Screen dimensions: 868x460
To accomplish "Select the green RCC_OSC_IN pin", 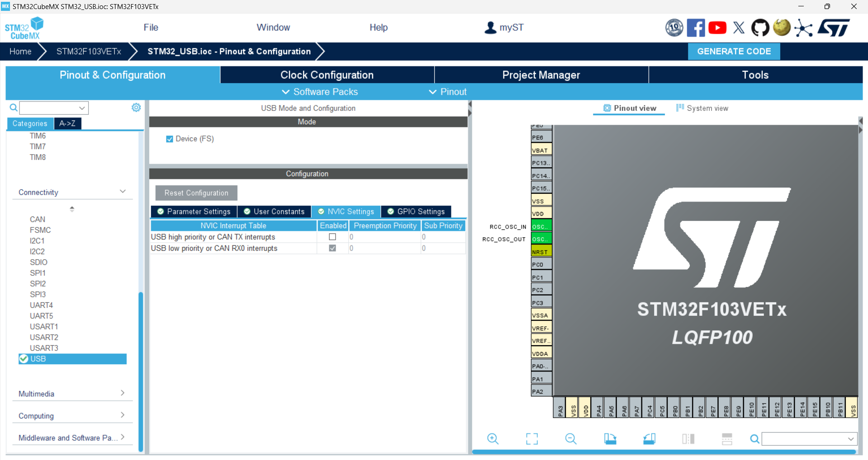I will (541, 226).
